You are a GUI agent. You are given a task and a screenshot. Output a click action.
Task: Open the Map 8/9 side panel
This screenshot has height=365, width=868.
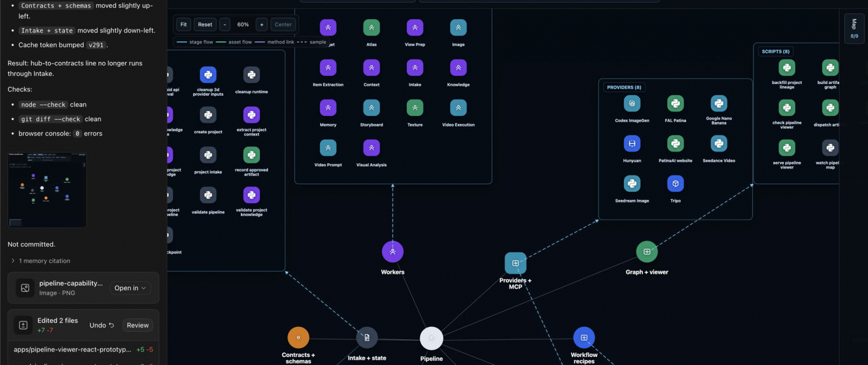854,29
